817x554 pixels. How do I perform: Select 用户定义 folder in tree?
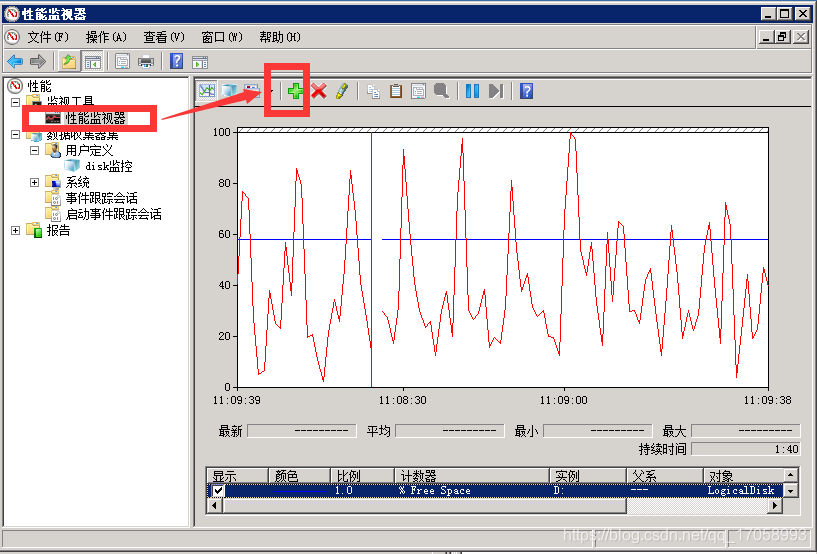pyautogui.click(x=89, y=151)
